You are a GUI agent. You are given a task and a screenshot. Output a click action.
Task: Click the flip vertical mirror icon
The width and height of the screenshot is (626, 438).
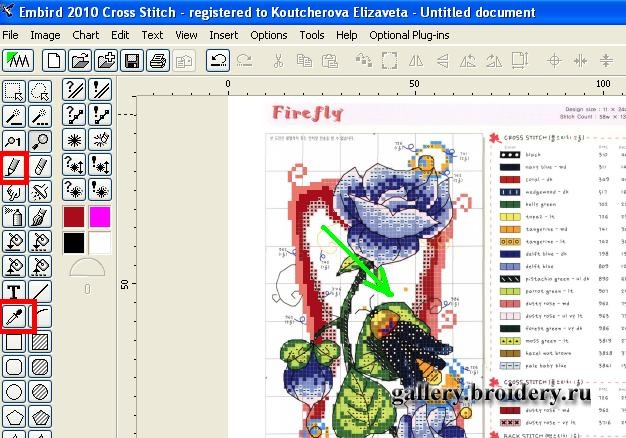[442, 61]
